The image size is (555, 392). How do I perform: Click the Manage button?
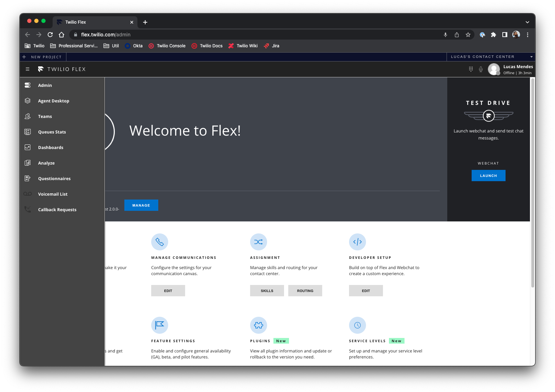click(141, 205)
